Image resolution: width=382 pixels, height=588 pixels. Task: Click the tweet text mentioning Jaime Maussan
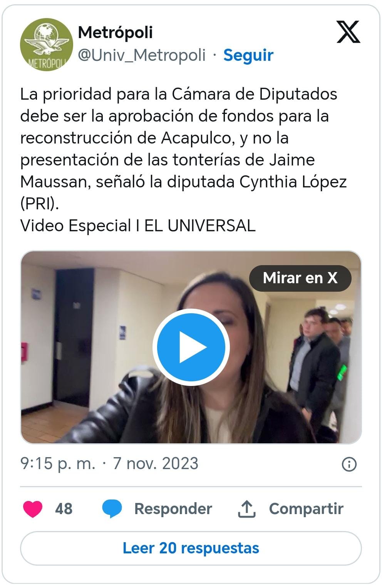point(183,149)
